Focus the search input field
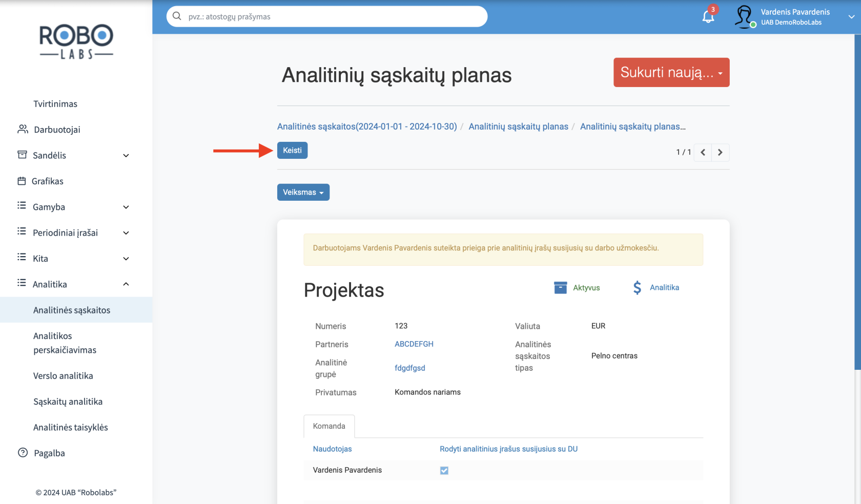This screenshot has height=504, width=861. pyautogui.click(x=327, y=16)
